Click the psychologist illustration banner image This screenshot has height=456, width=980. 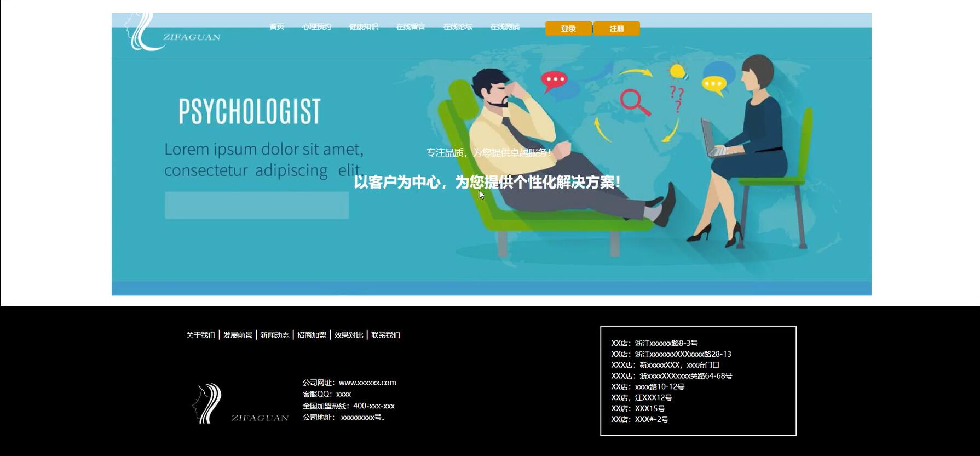[492, 154]
